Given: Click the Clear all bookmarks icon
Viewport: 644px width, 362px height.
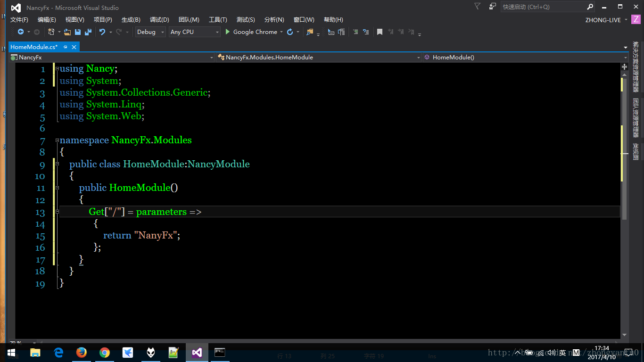Looking at the screenshot, I should (411, 32).
